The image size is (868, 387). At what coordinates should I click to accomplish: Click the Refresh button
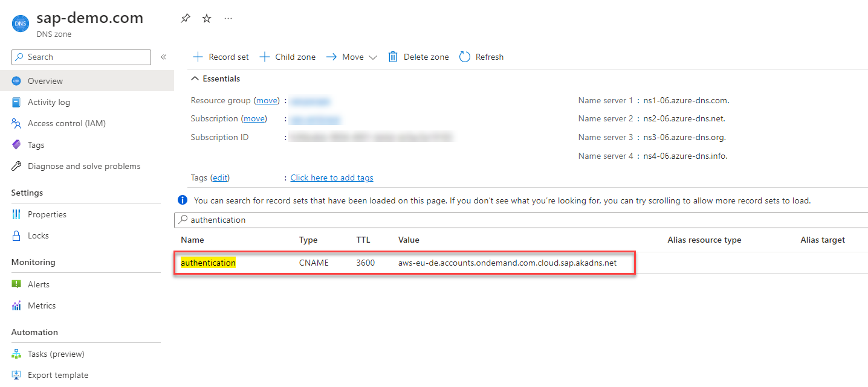tap(481, 57)
